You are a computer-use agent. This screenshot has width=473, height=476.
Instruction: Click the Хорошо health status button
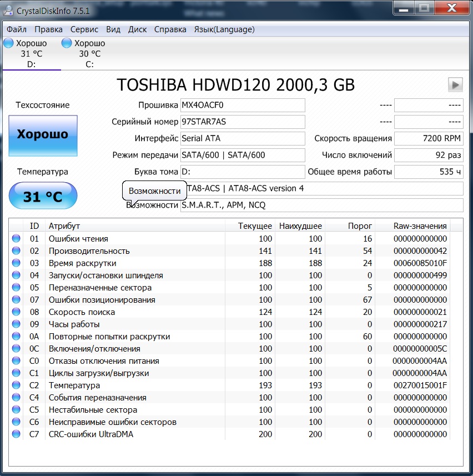tap(43, 135)
